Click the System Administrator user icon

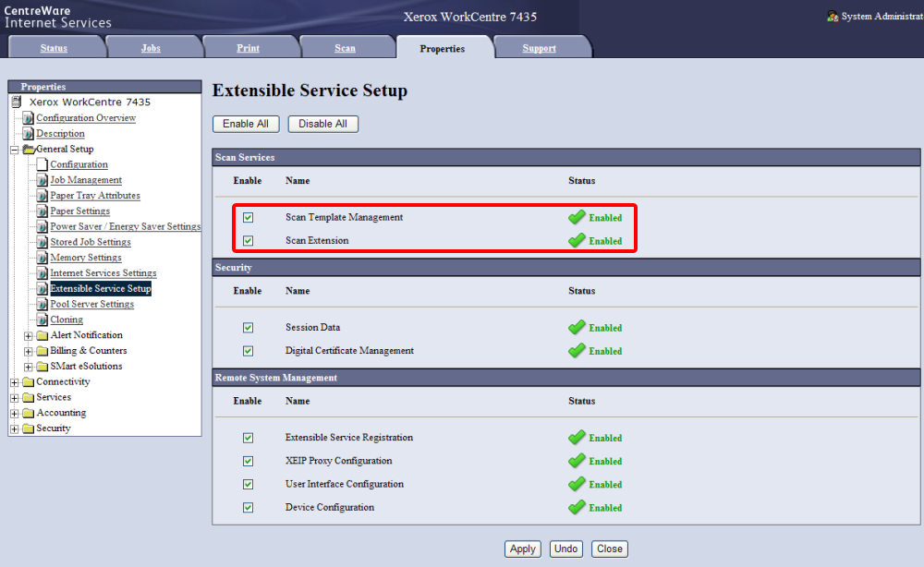tap(833, 17)
